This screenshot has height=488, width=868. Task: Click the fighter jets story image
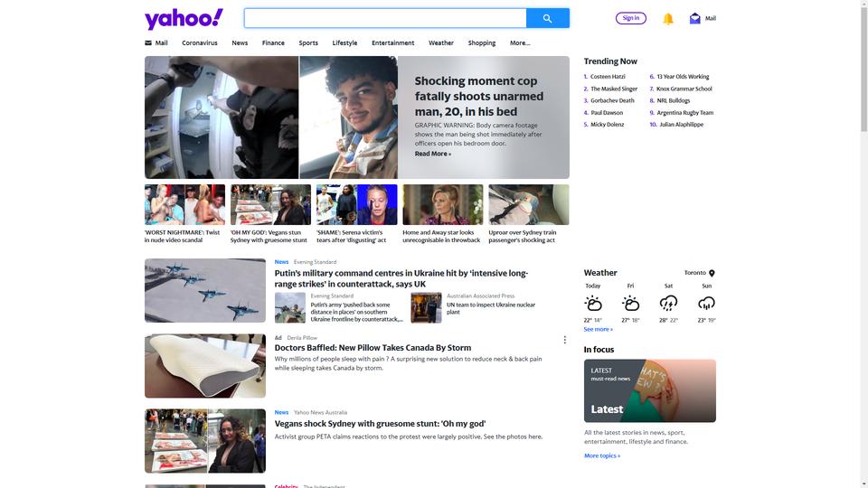(x=205, y=290)
